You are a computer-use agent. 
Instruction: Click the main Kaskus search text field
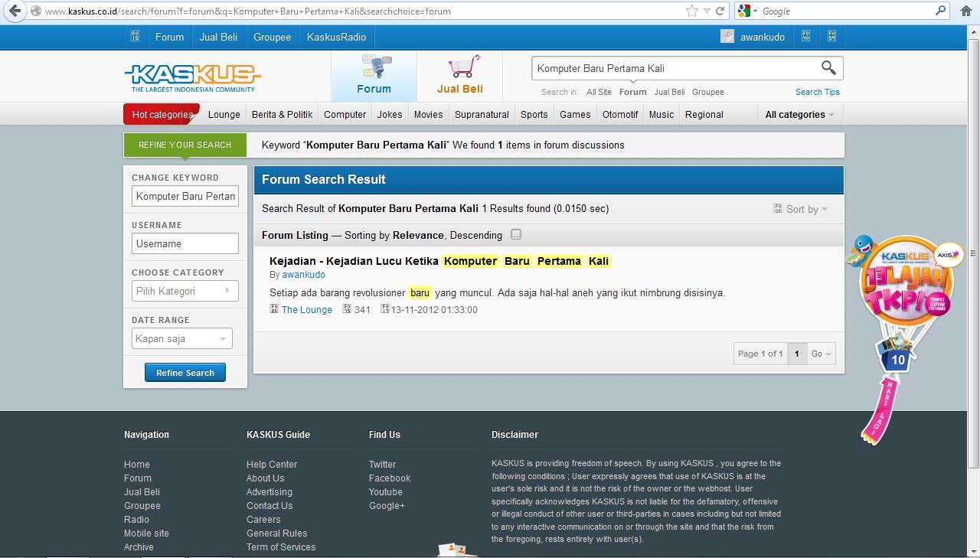click(x=675, y=68)
